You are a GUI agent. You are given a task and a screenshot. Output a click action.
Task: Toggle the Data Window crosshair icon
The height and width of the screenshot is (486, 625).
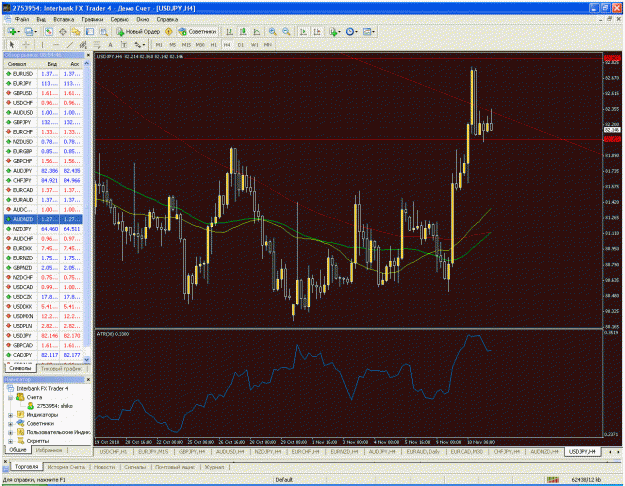pos(63,31)
